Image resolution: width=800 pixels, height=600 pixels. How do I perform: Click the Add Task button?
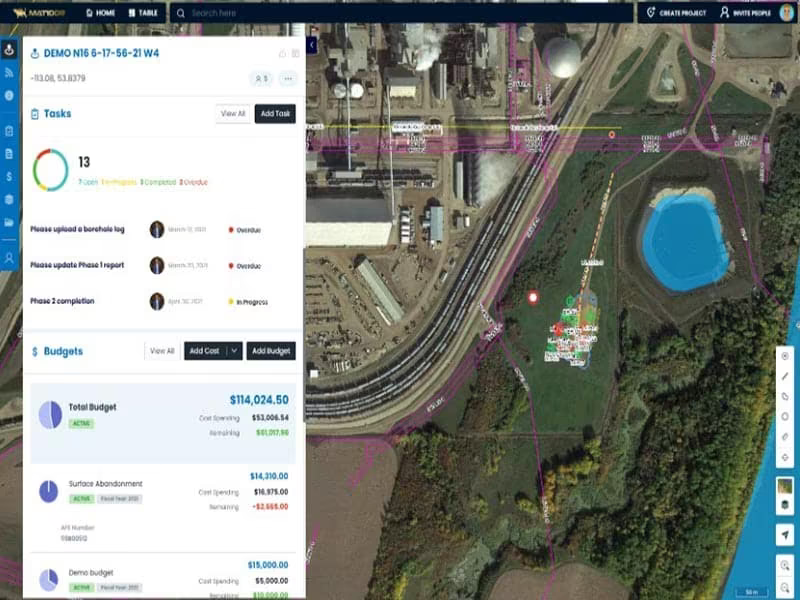tap(275, 113)
